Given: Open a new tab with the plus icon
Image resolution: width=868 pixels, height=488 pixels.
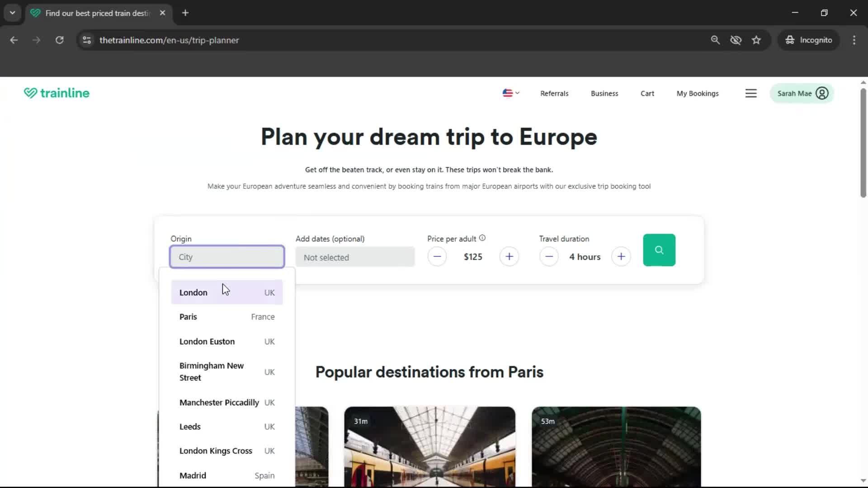Looking at the screenshot, I should click(x=185, y=13).
